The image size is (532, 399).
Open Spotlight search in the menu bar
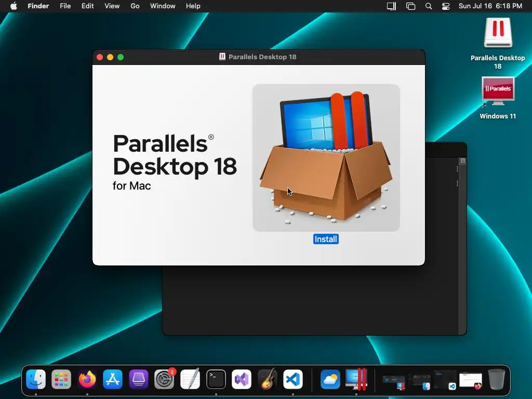(429, 6)
